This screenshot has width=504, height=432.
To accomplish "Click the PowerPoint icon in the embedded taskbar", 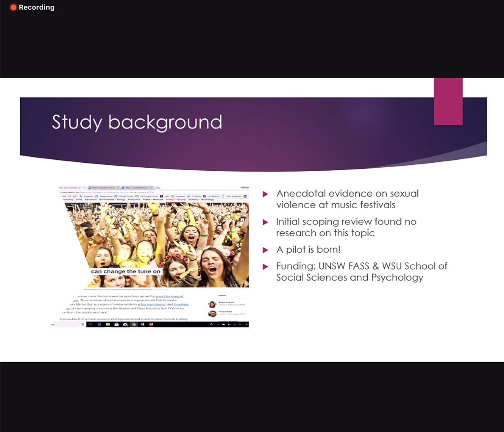I will 151,324.
